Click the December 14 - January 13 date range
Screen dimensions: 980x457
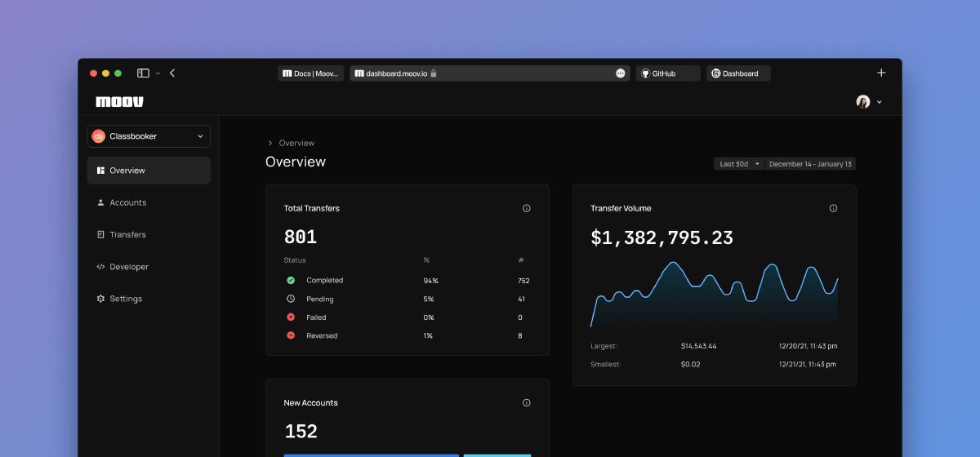tap(810, 164)
